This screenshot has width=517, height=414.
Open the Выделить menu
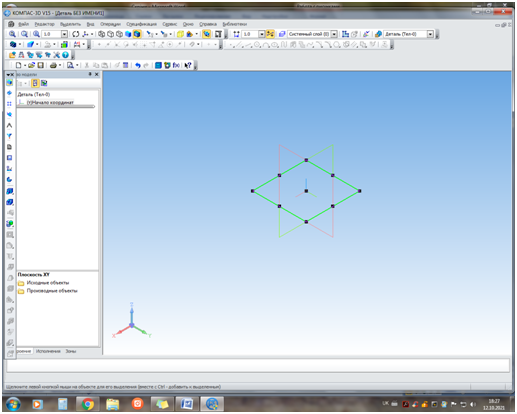click(70, 24)
